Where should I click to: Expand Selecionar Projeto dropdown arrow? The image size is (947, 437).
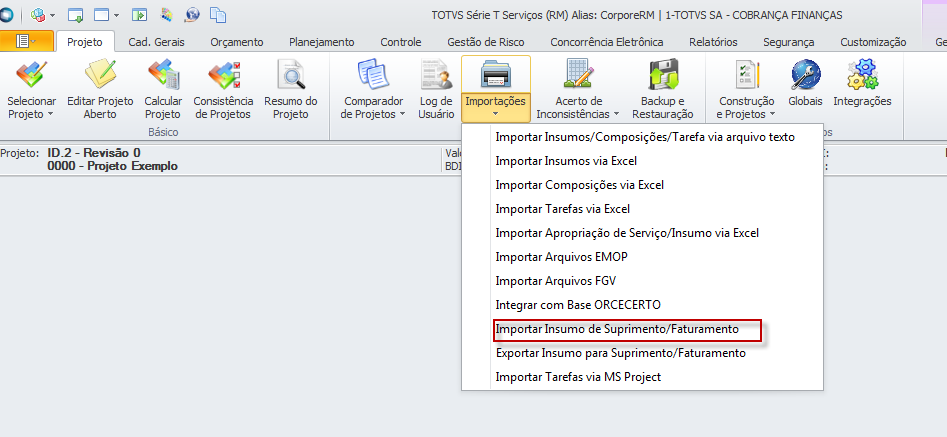pyautogui.click(x=50, y=114)
